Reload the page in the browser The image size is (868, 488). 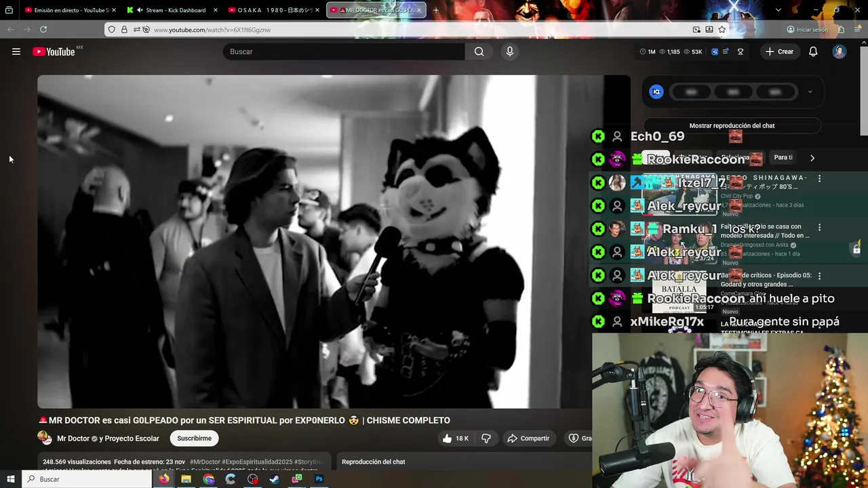point(43,29)
